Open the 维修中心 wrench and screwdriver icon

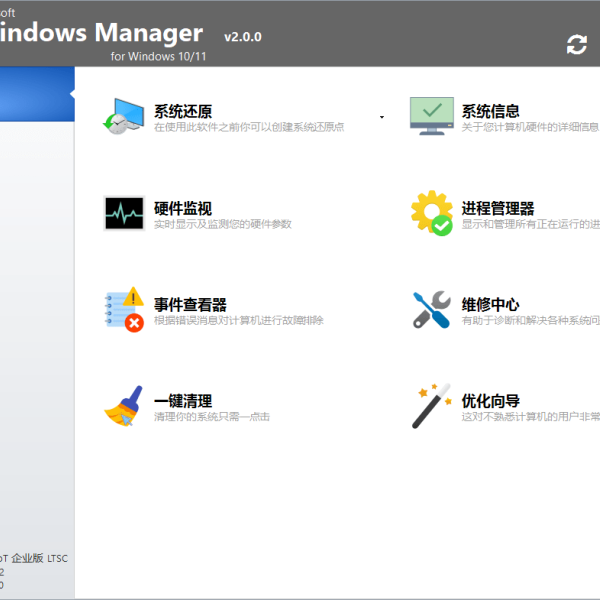point(432,310)
